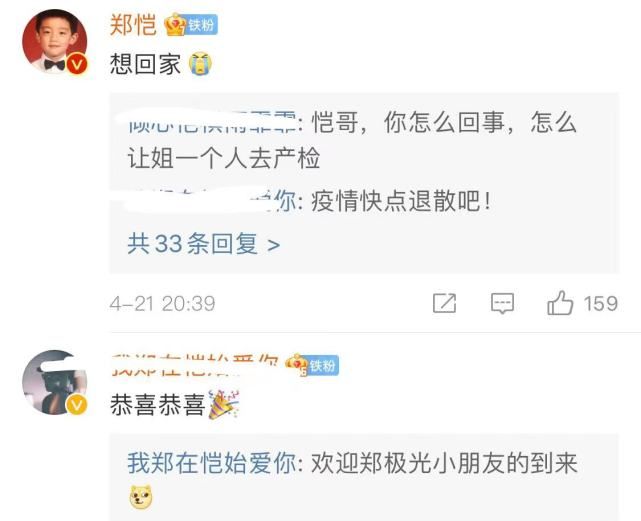Click the crying emoji after 想回家
Screen dimensions: 641x521
[200, 64]
